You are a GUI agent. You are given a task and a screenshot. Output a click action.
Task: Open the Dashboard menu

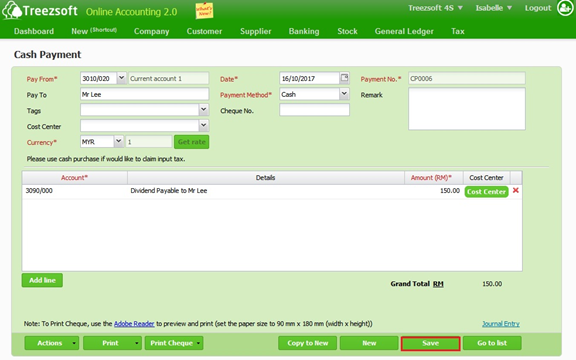click(x=34, y=31)
